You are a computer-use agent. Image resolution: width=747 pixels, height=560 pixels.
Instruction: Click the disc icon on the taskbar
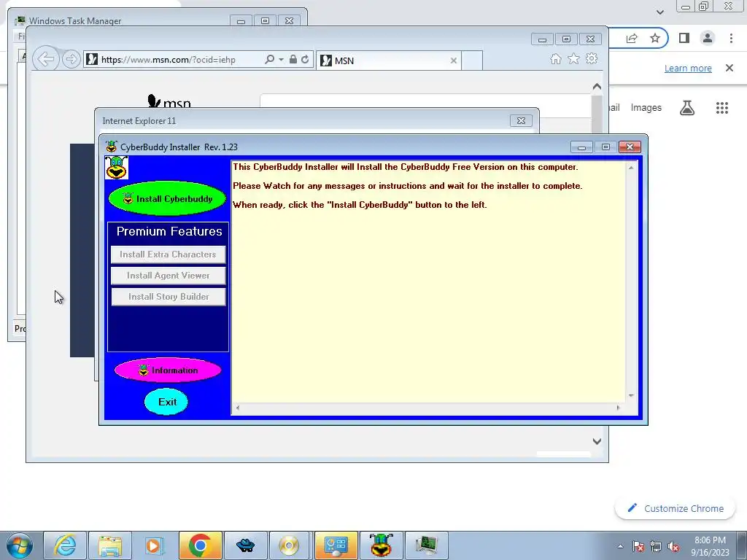point(290,545)
